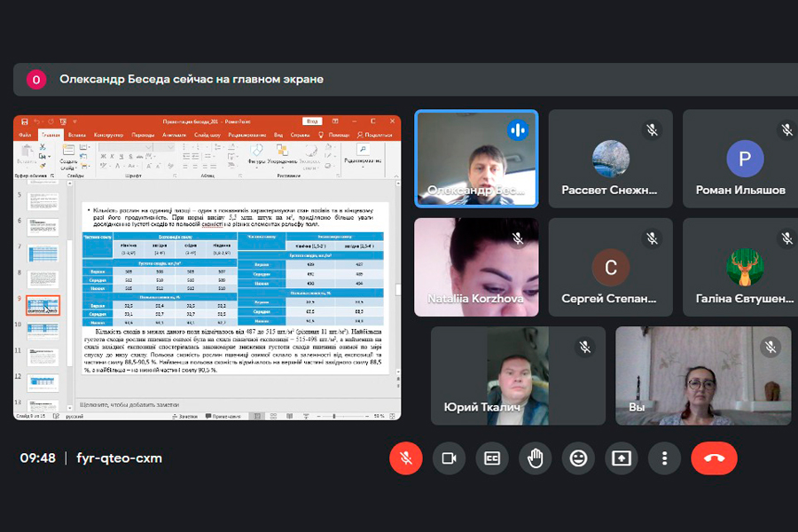Click the notes field Щелкните, чтобы добавить заметки
This screenshot has height=532, width=798.
pyautogui.click(x=129, y=404)
